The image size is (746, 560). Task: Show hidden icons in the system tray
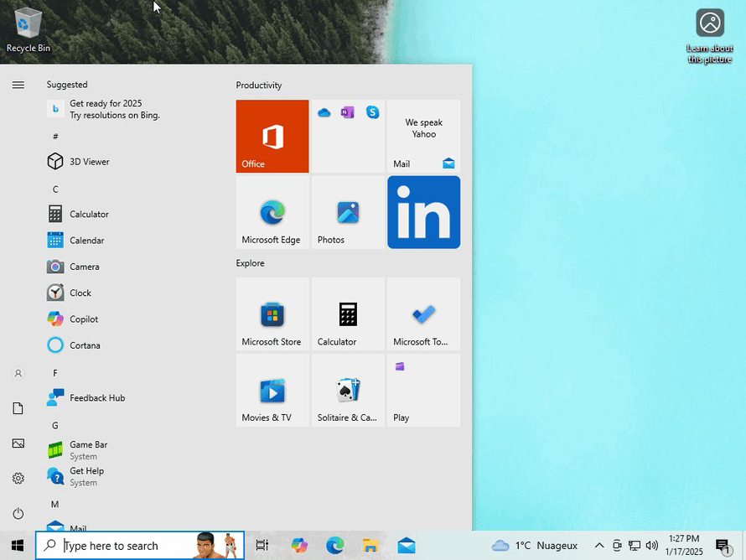click(x=599, y=545)
